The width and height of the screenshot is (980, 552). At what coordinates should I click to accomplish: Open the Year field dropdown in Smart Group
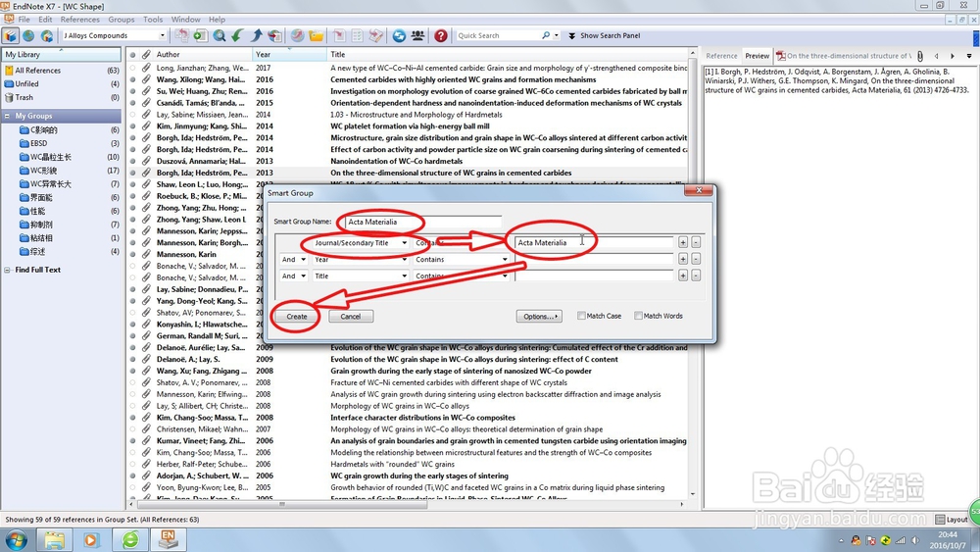(404, 260)
